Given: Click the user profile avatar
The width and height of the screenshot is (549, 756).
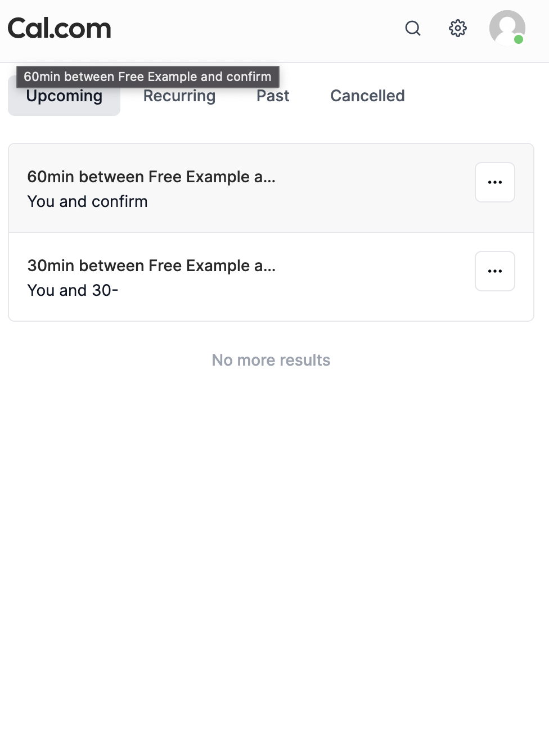Looking at the screenshot, I should pyautogui.click(x=506, y=27).
